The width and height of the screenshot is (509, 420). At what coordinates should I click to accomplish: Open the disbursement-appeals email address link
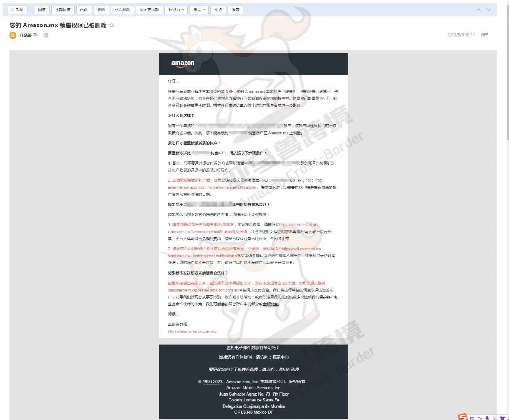203,290
